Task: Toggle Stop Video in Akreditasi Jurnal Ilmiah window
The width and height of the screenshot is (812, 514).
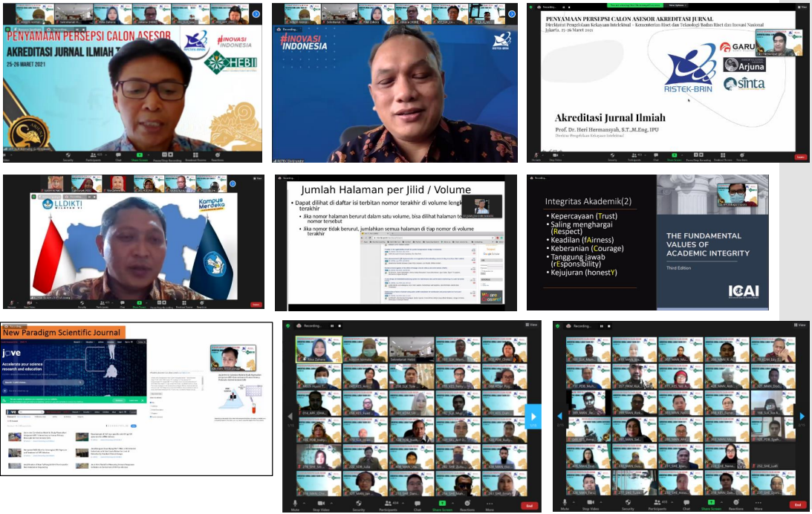Action: tap(555, 157)
